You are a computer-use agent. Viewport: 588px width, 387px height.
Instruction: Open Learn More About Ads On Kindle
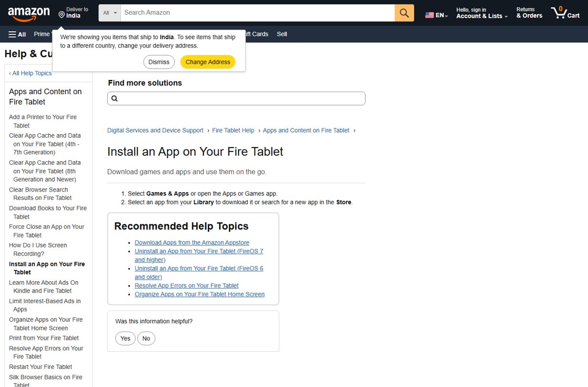coord(44,287)
